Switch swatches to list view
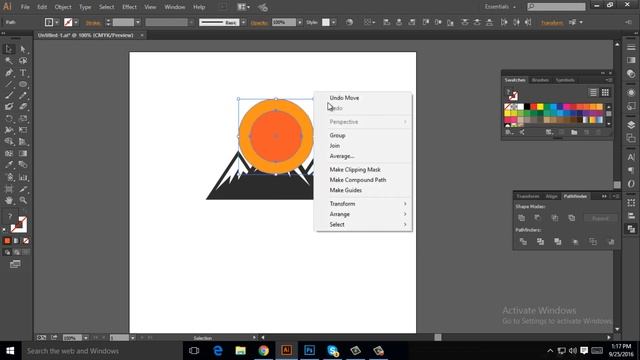The width and height of the screenshot is (640, 360). click(593, 93)
